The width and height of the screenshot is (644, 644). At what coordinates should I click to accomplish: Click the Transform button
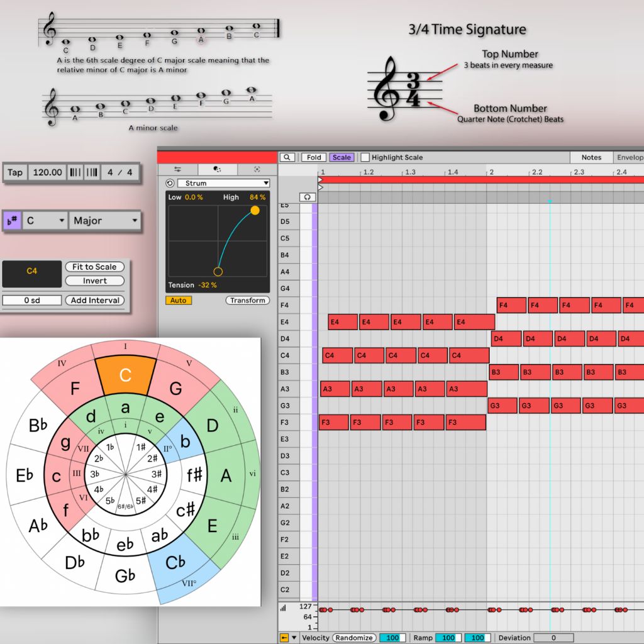[247, 301]
